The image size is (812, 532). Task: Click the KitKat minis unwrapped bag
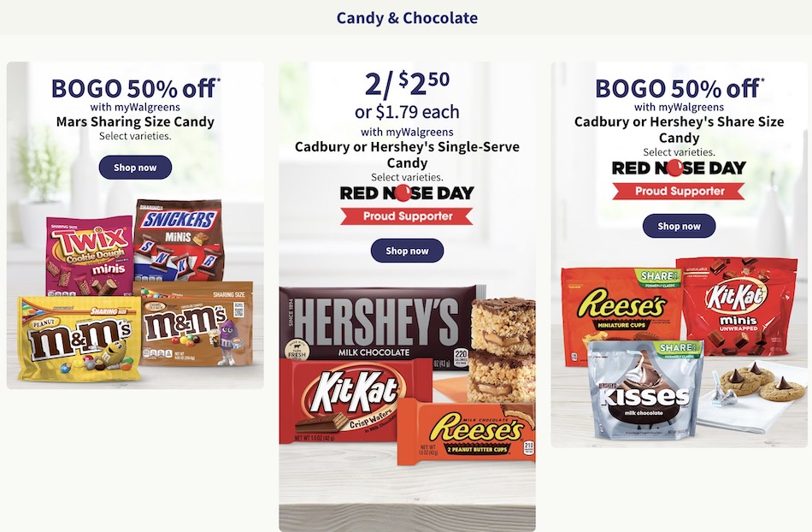pos(738,305)
